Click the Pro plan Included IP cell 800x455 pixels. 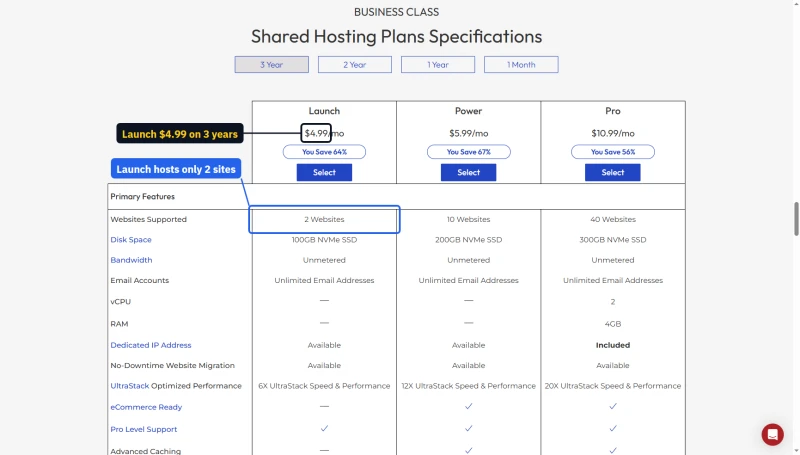pos(613,345)
